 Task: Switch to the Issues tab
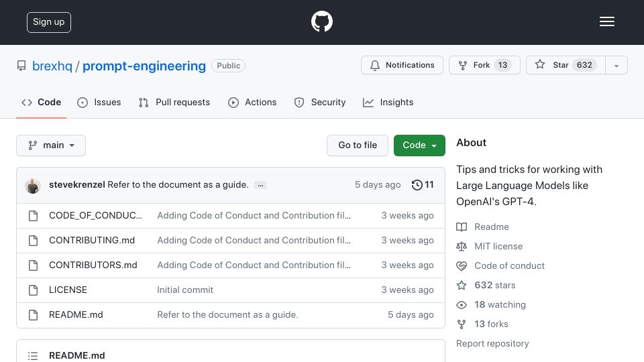[99, 102]
